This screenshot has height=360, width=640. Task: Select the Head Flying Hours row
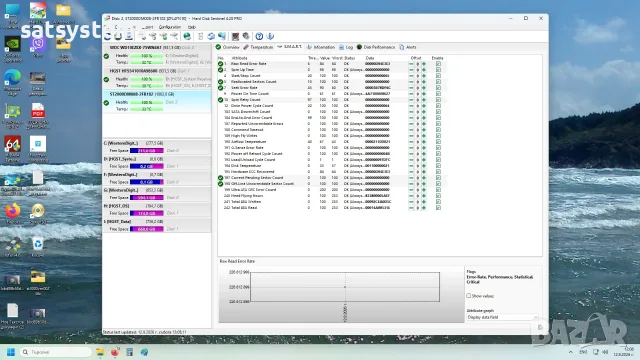(331, 196)
